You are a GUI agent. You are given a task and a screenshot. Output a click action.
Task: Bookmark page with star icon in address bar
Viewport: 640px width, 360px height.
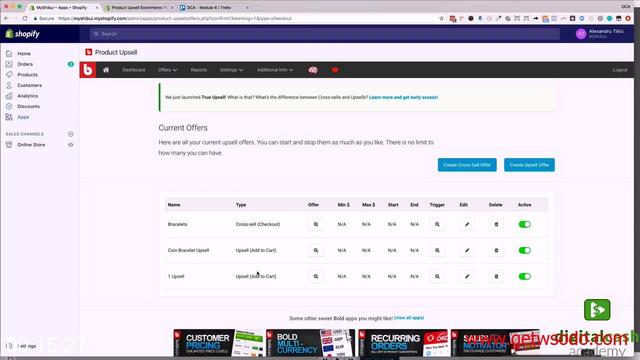tap(441, 18)
